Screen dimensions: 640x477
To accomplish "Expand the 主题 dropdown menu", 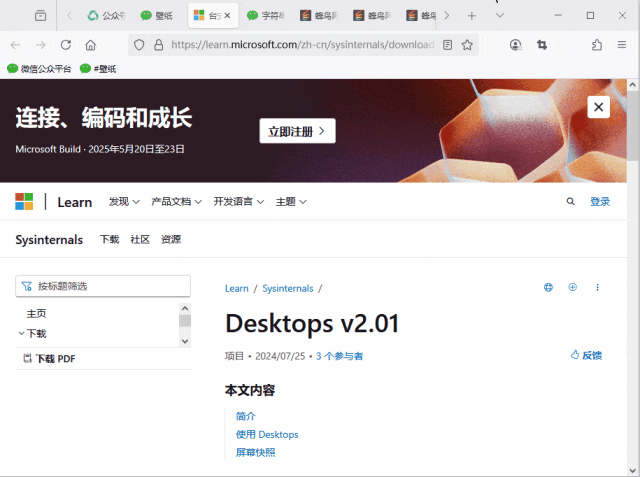I will coord(291,202).
